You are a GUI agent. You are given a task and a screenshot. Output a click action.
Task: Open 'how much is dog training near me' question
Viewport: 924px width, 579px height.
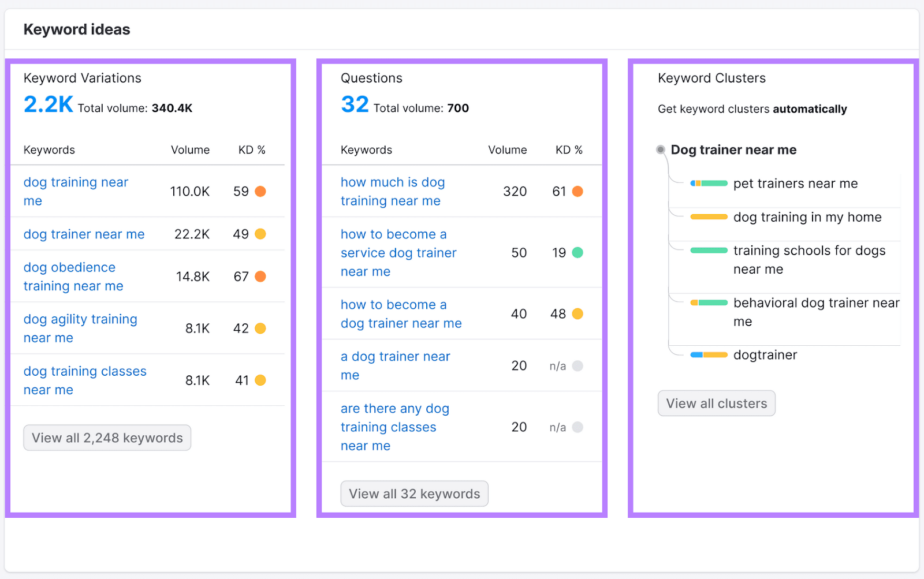click(x=393, y=192)
